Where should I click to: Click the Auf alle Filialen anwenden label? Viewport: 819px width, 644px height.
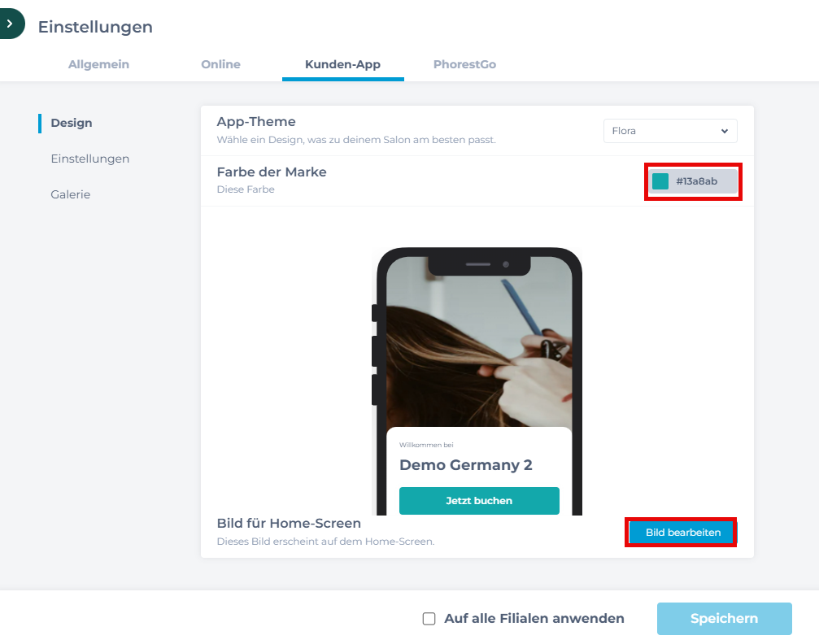pyautogui.click(x=534, y=619)
